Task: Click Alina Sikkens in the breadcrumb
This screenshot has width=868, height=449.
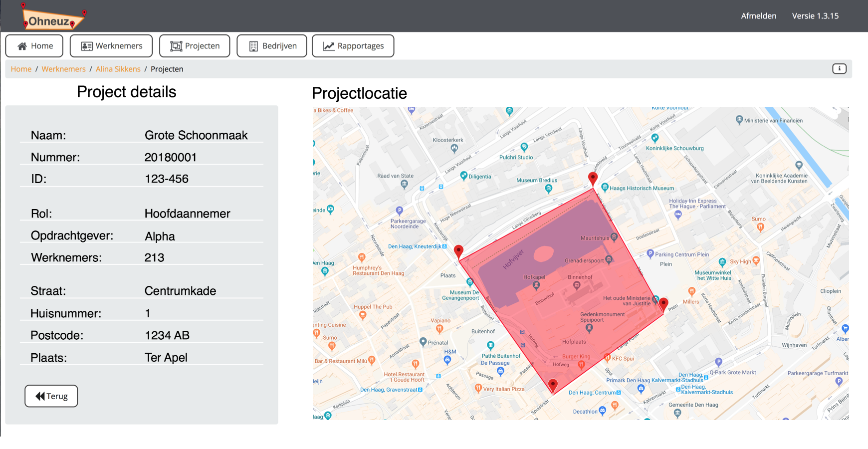Action: (118, 69)
